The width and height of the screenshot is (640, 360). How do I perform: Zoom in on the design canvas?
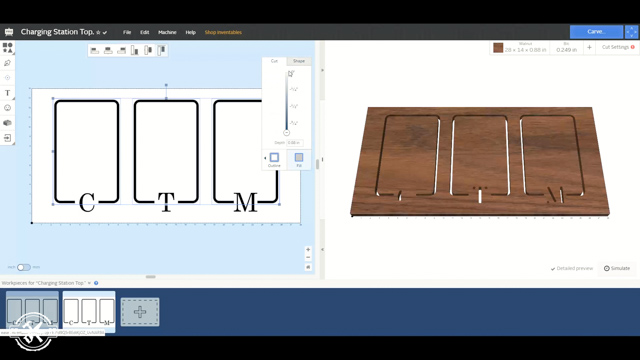(308, 249)
